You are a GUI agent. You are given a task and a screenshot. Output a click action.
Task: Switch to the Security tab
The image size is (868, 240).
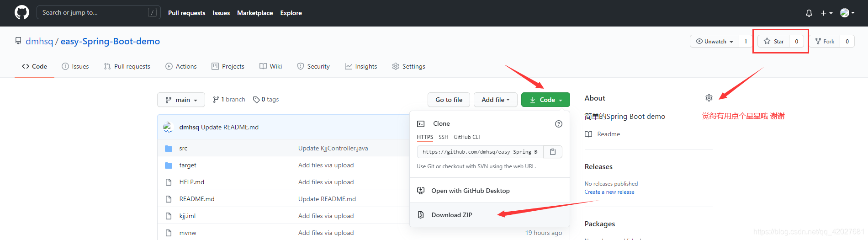click(313, 66)
